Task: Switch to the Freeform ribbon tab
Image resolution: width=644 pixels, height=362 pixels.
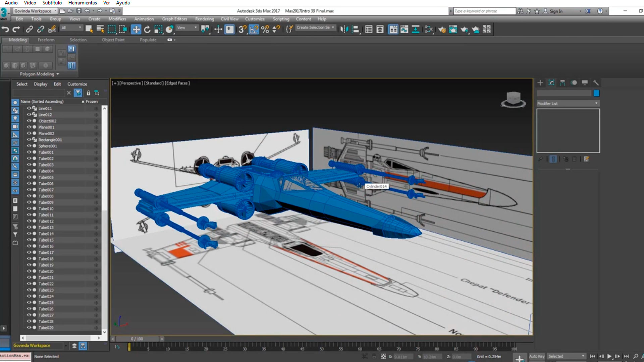Action: [46, 40]
